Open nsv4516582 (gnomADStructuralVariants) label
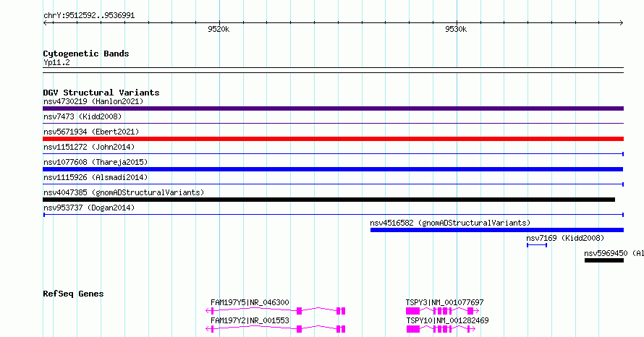 (450, 223)
